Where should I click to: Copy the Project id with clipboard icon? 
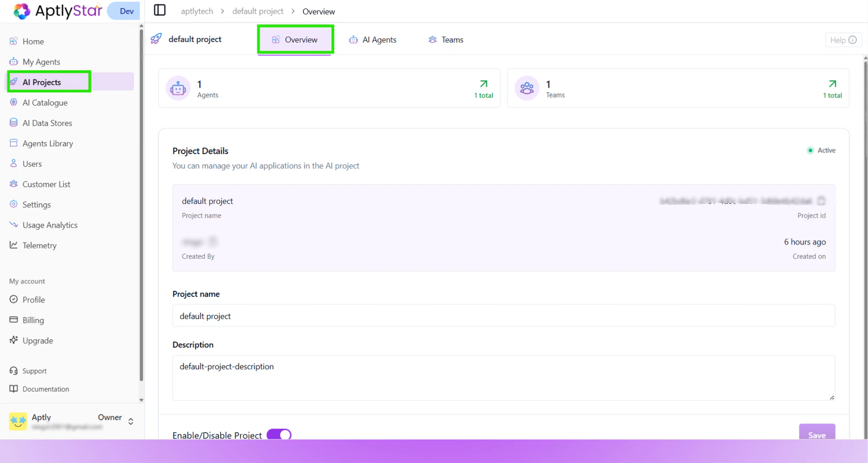pyautogui.click(x=821, y=201)
